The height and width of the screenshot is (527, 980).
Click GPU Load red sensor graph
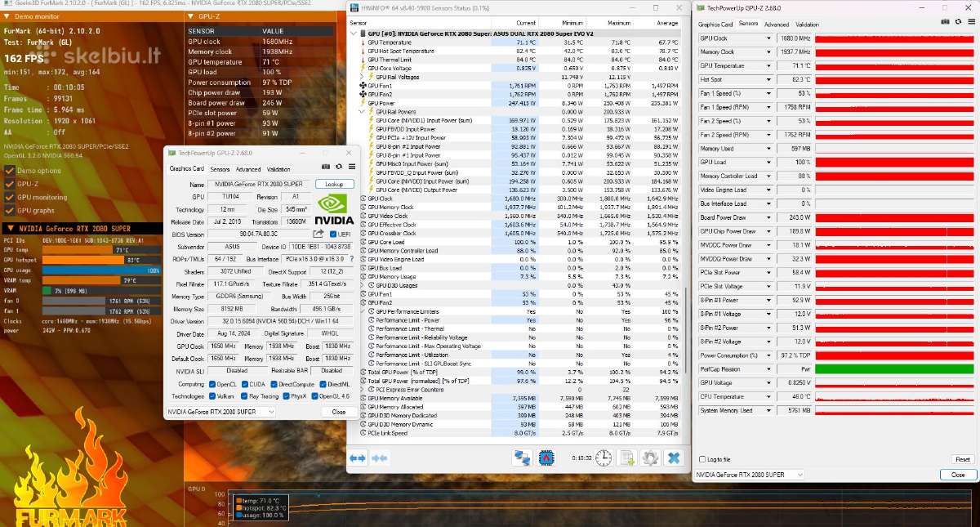point(894,162)
